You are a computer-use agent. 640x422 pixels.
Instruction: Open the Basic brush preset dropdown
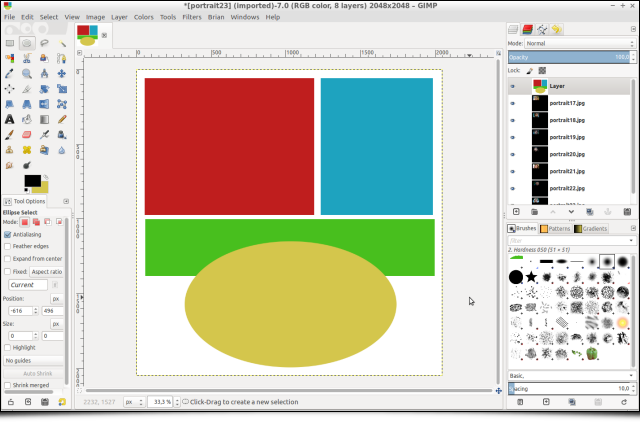[571, 376]
